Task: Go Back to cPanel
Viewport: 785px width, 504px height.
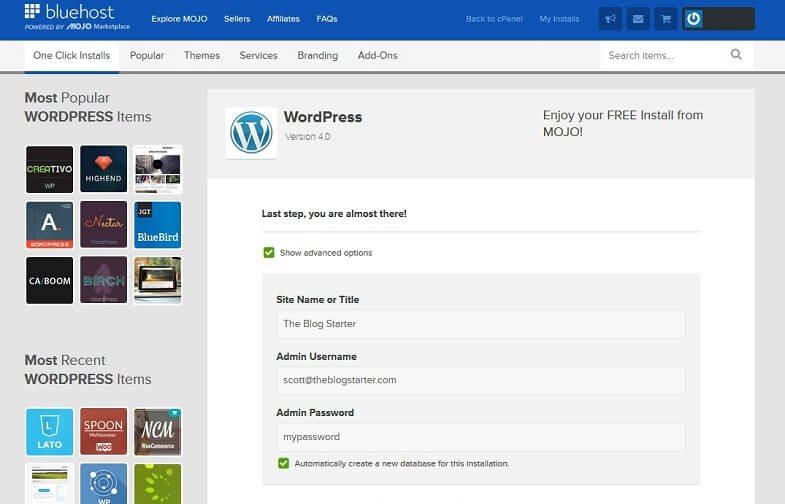Action: [494, 19]
